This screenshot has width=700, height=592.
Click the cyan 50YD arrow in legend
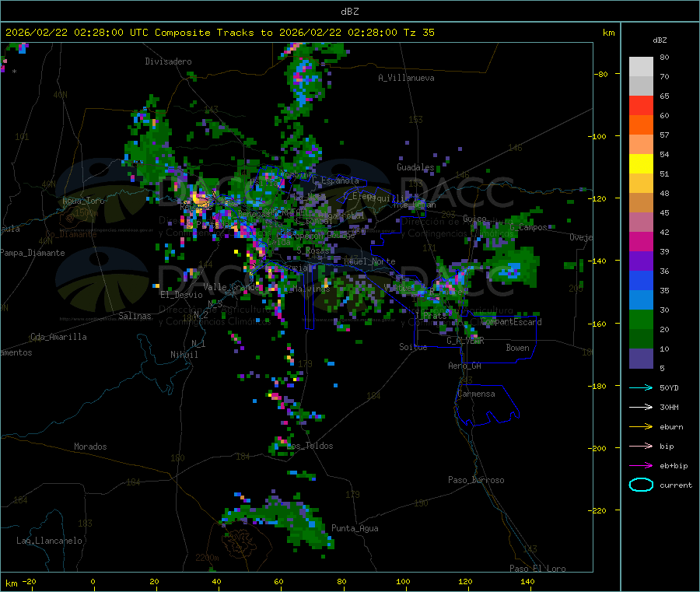point(641,387)
